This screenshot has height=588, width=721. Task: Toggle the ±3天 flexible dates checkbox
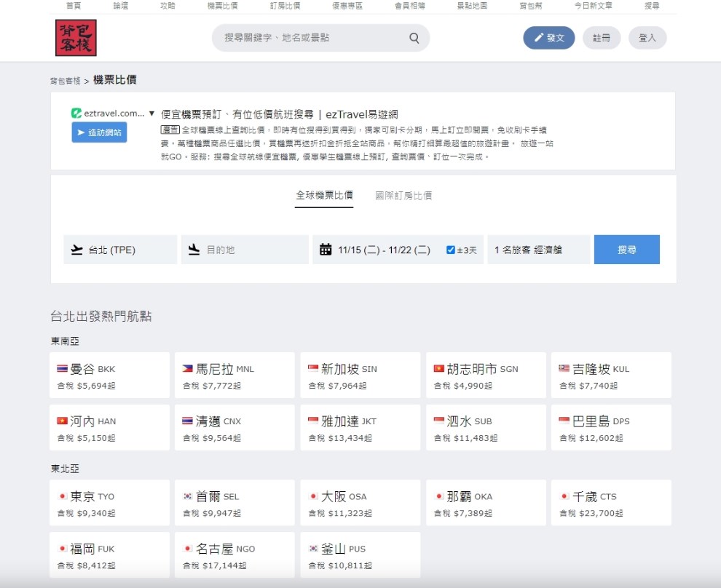(x=451, y=250)
